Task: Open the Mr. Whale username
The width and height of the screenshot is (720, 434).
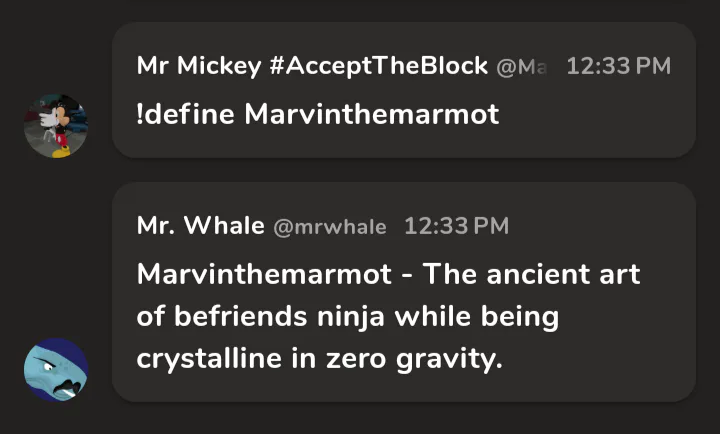Action: point(199,226)
